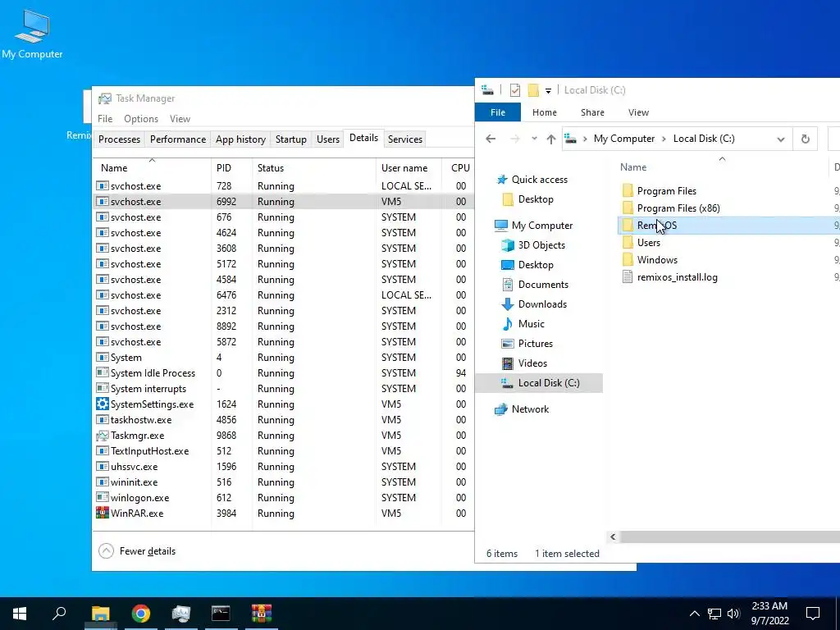This screenshot has height=630, width=840.
Task: Open Google Chrome from taskbar
Action: coord(141,614)
